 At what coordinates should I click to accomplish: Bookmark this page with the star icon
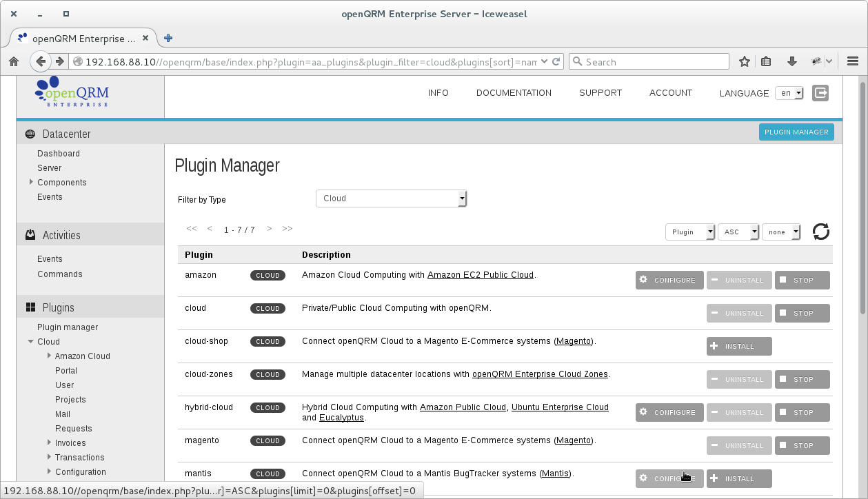tap(745, 61)
